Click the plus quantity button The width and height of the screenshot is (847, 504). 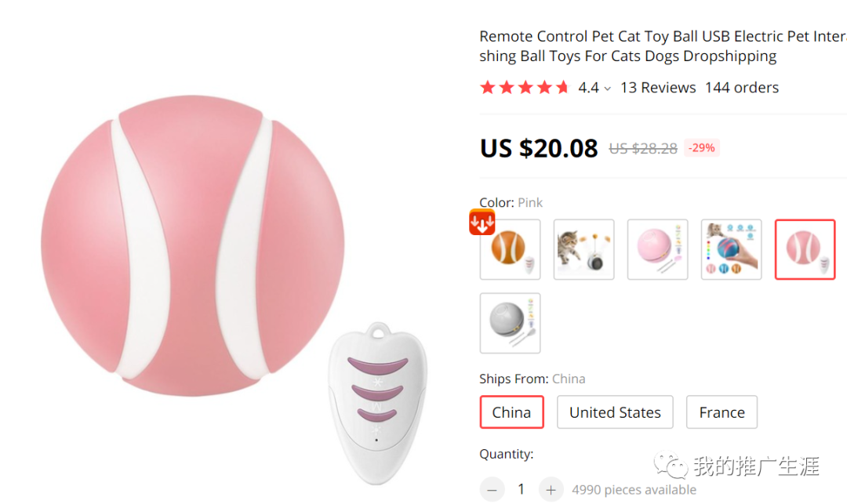(x=551, y=490)
